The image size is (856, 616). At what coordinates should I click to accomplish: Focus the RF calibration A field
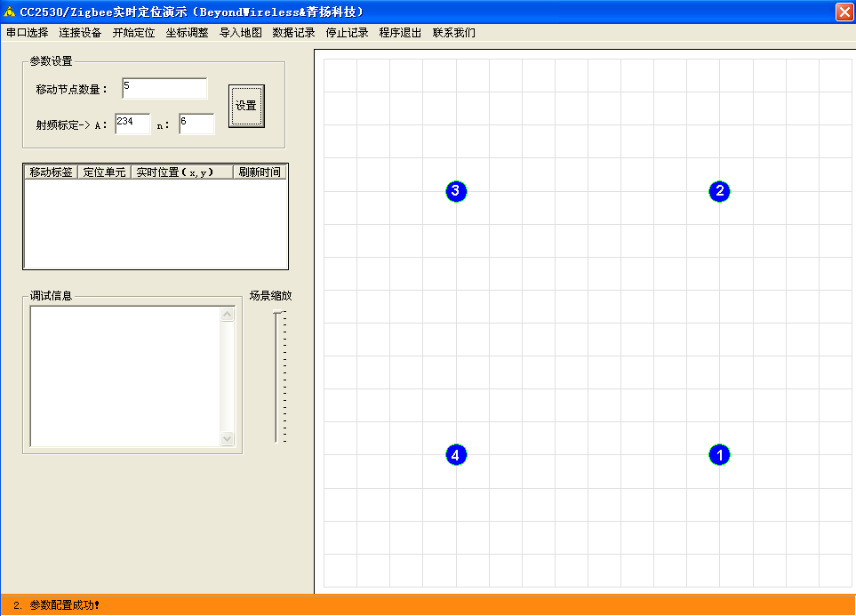click(x=132, y=124)
